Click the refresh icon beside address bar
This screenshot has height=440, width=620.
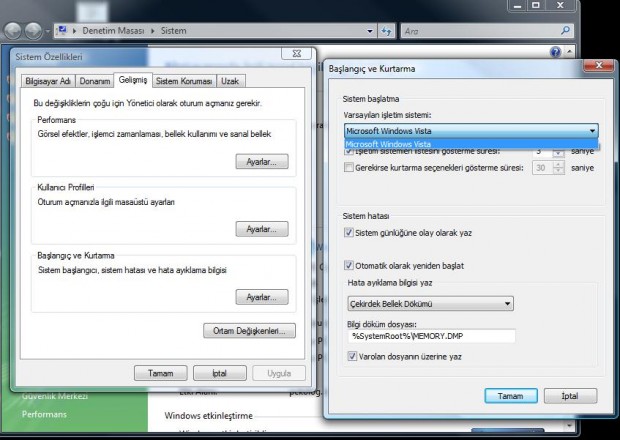tap(386, 31)
